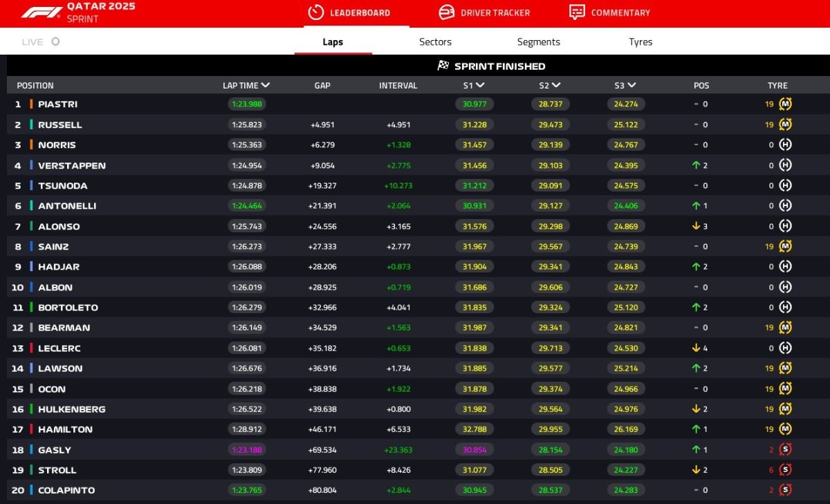Select driver name Hamilton in leaderboard
The height and width of the screenshot is (504, 830).
(65, 429)
